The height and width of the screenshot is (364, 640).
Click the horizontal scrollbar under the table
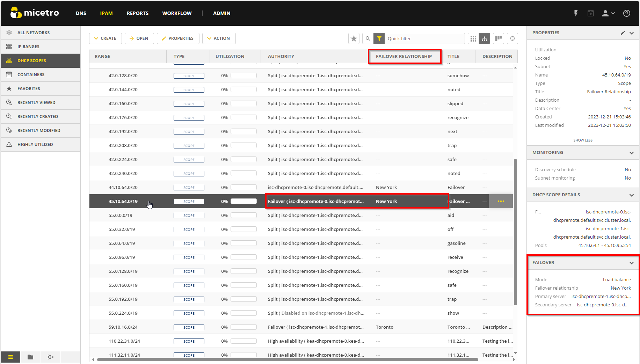click(286, 359)
